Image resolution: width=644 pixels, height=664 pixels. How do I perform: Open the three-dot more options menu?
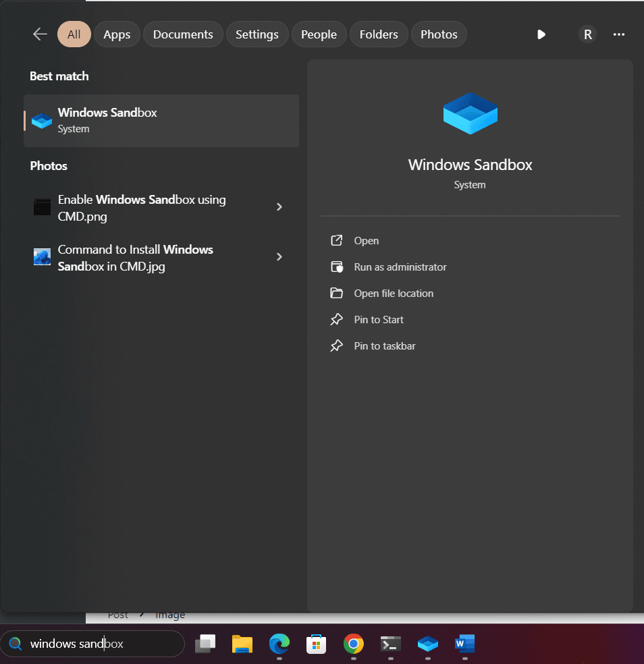(618, 34)
